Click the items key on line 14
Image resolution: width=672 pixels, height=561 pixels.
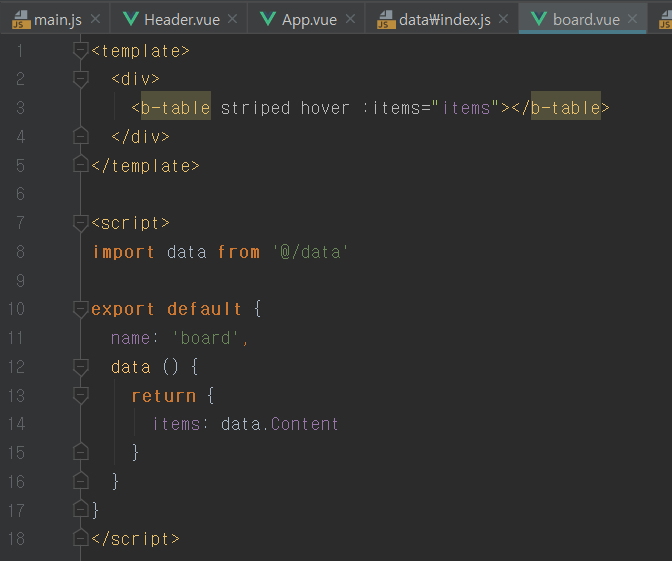click(176, 424)
